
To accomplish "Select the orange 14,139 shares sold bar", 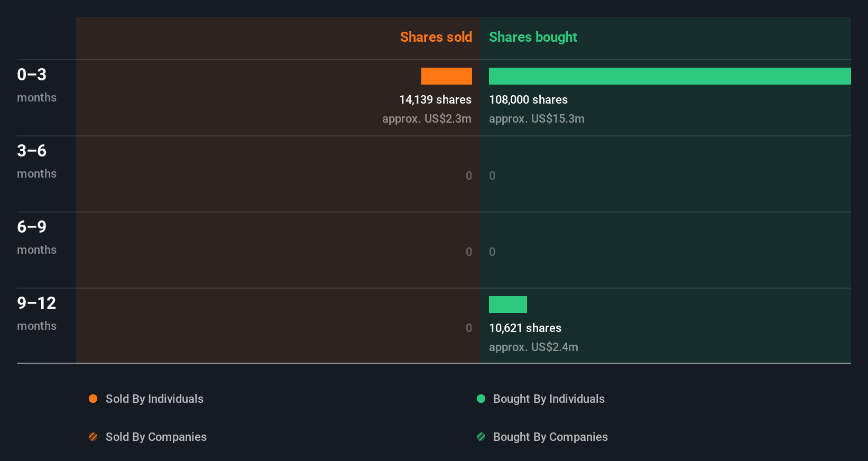I will point(447,76).
